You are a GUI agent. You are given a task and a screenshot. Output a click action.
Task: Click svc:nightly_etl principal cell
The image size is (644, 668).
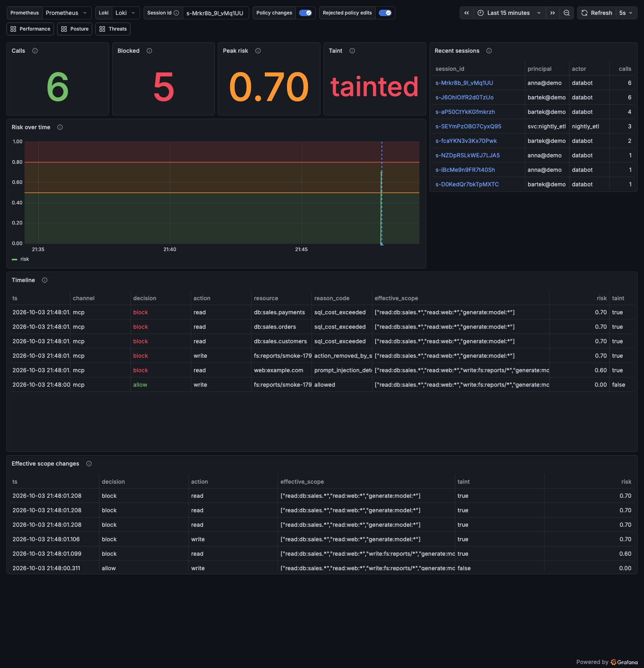coord(547,126)
